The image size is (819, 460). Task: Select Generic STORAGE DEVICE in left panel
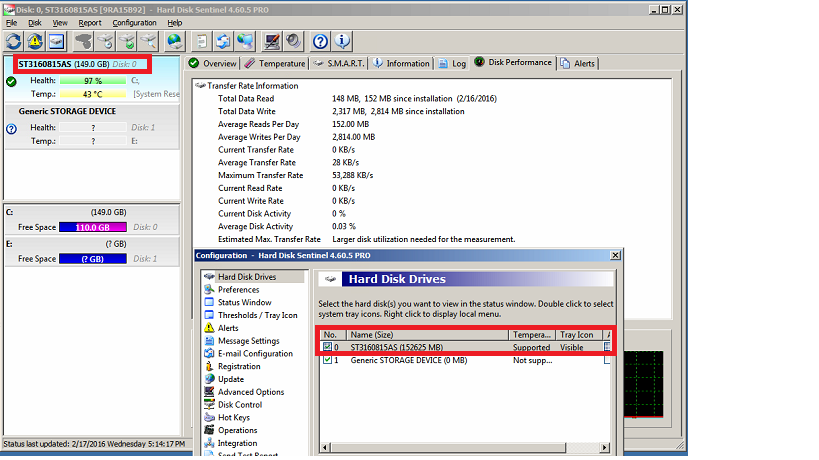[x=92, y=126]
